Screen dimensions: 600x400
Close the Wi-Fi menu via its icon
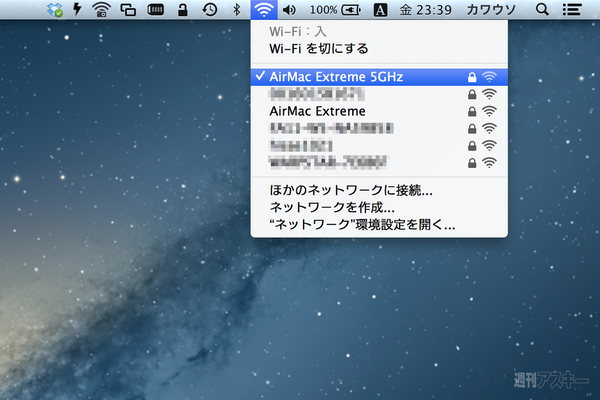coord(264,10)
